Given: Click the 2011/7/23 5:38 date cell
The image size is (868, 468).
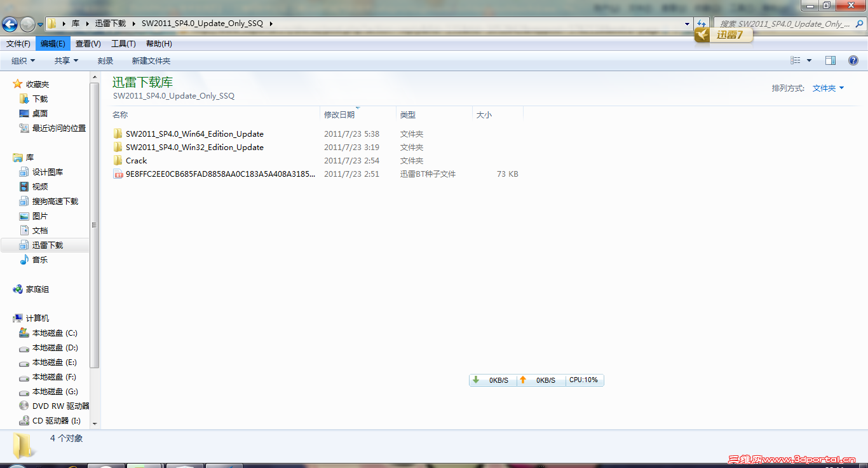Looking at the screenshot, I should pyautogui.click(x=351, y=134).
